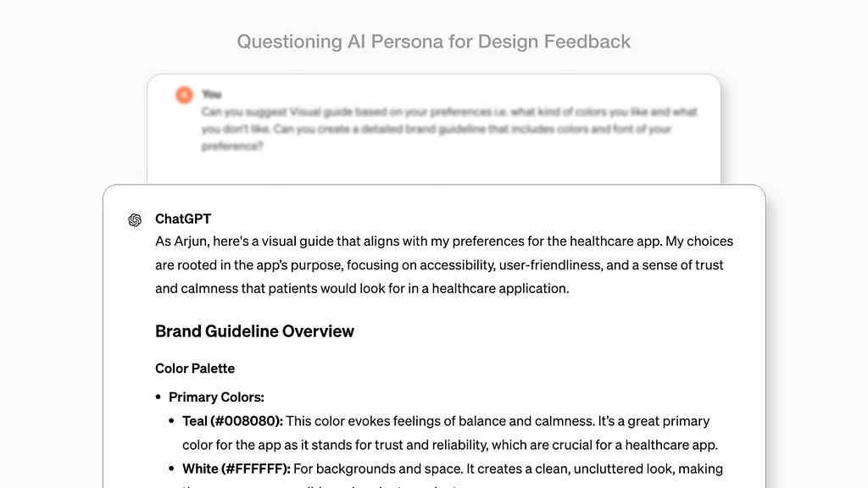This screenshot has height=488, width=868.
Task: Click the blurred user prompt text
Action: point(449,129)
